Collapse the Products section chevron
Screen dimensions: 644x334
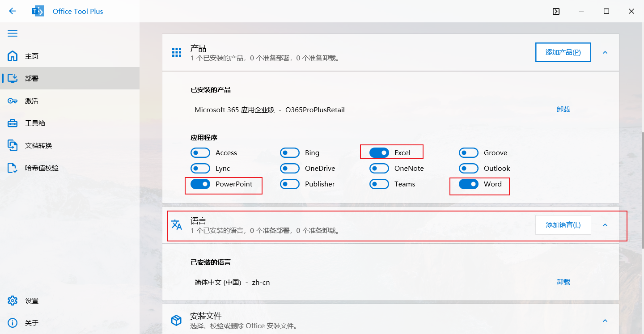(605, 52)
